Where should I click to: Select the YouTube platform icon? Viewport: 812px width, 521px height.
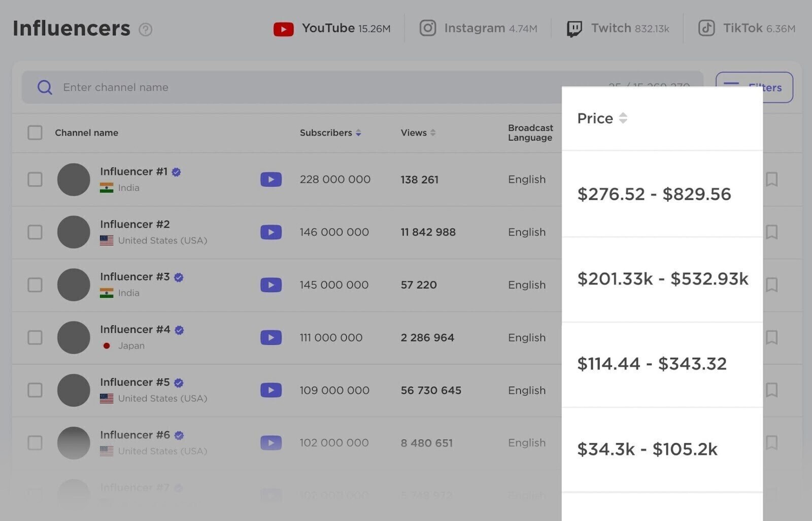(x=284, y=28)
